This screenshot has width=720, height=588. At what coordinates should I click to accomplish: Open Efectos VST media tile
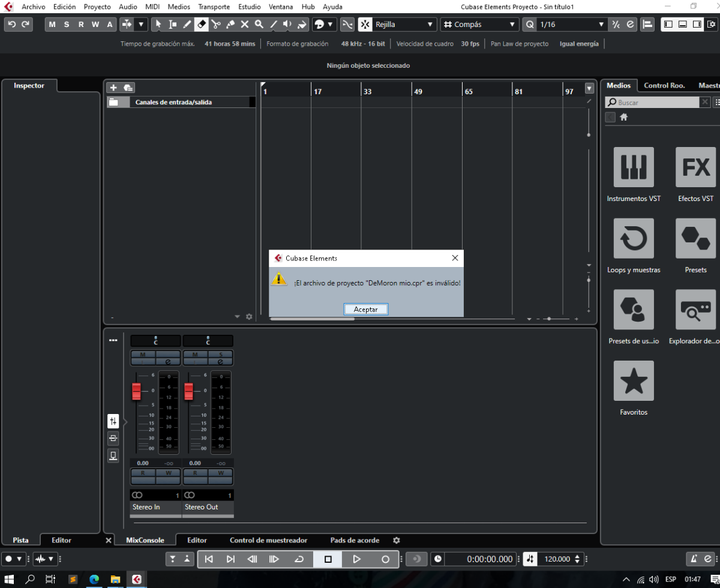tap(695, 167)
